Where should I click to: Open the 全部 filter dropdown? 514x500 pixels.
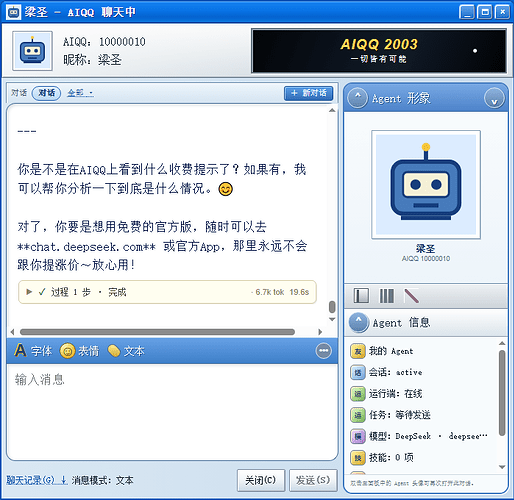[80, 93]
